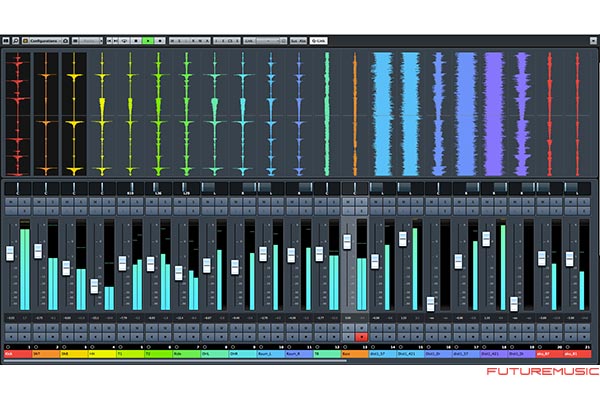Image resolution: width=600 pixels, height=400 pixels.
Task: Go to left locator in toolbar
Action: 109,41
